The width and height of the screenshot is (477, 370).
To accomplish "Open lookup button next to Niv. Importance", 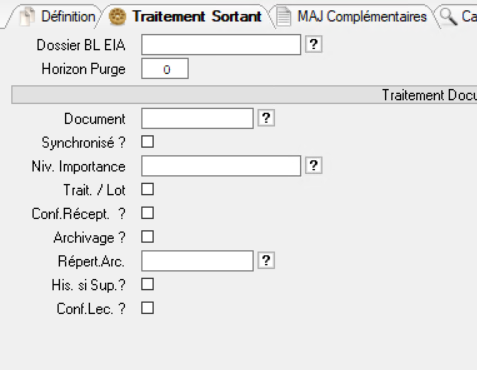I will tap(313, 166).
